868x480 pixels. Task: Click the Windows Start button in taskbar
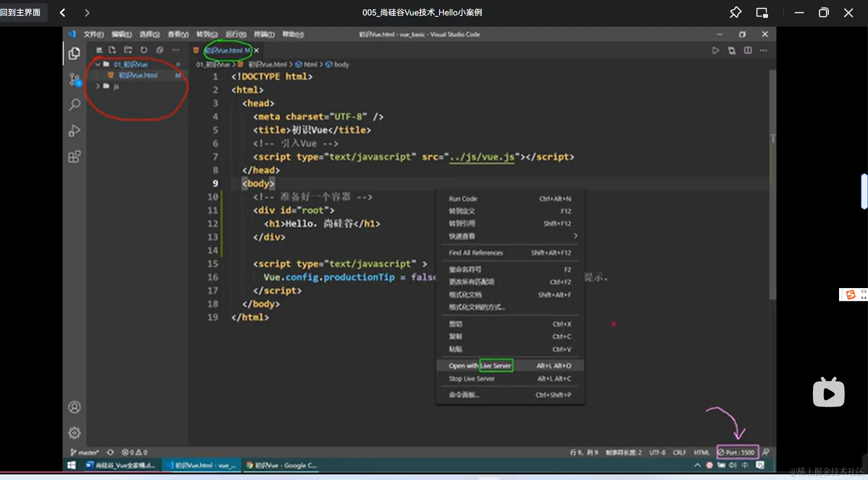[71, 465]
